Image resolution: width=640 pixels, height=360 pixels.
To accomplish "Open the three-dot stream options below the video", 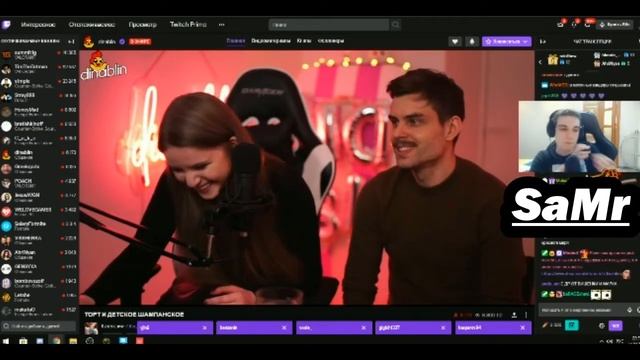I will (526, 315).
